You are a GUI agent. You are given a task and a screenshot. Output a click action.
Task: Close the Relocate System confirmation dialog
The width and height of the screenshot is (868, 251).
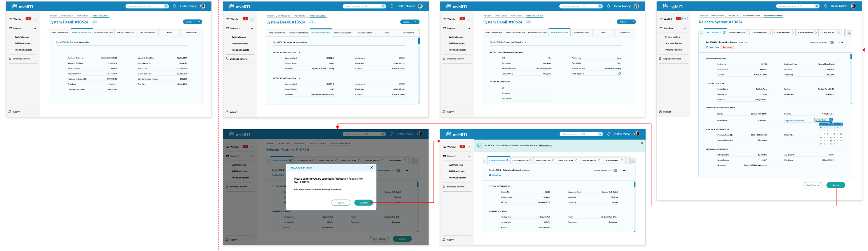point(372,167)
